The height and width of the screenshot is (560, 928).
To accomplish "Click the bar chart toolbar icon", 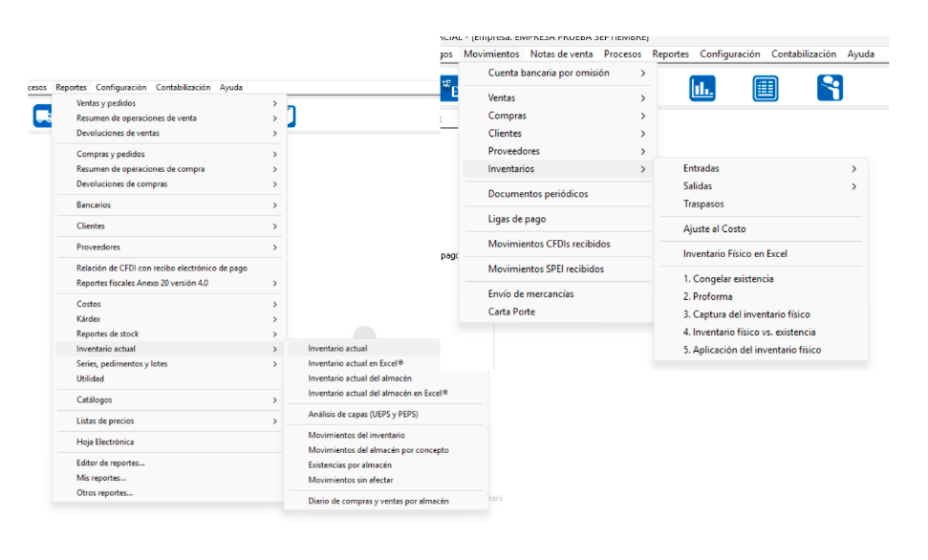I will pos(702,89).
